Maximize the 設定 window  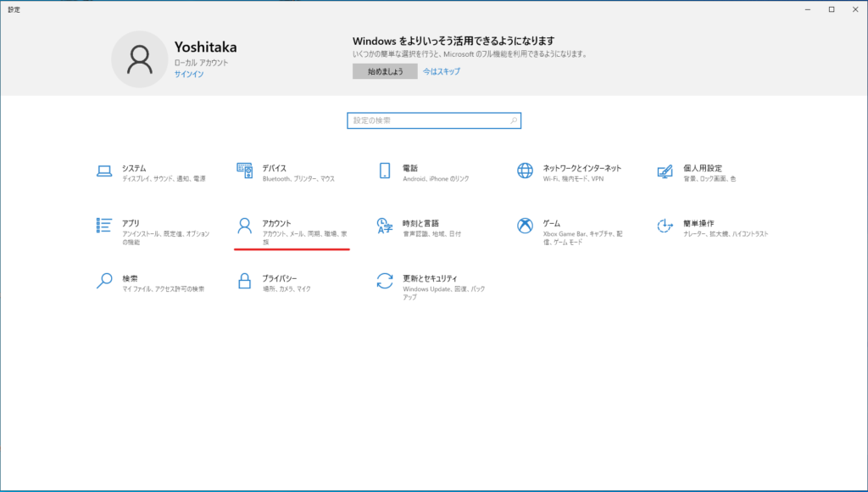click(832, 9)
